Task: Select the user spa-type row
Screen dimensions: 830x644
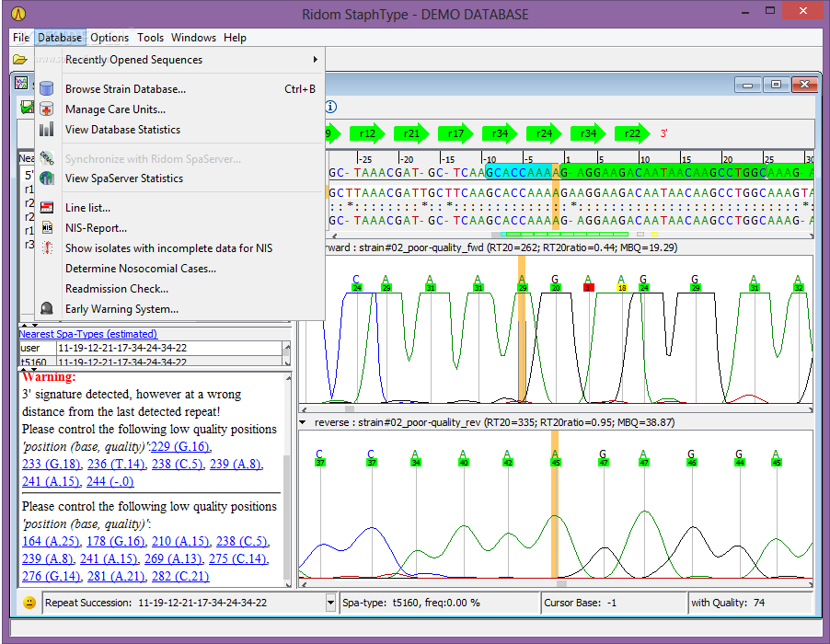Action: coord(152,348)
